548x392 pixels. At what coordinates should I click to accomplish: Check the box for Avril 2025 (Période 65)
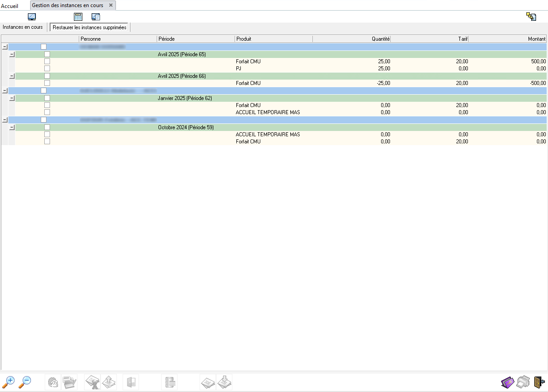tap(47, 54)
